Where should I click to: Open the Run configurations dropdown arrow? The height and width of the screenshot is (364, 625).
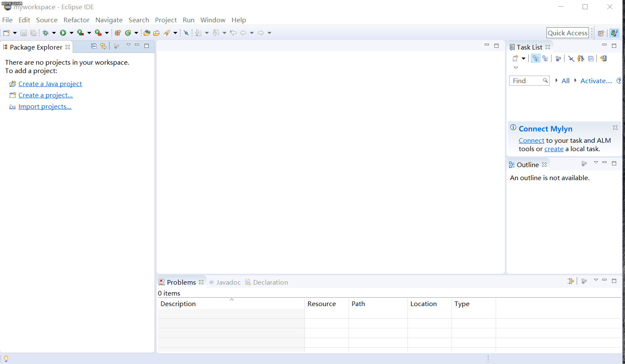[x=71, y=33]
